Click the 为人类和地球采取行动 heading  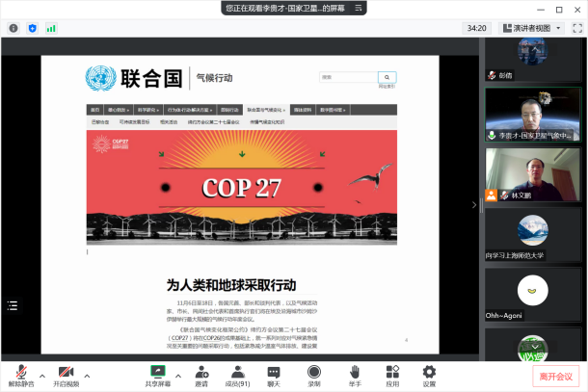[231, 285]
